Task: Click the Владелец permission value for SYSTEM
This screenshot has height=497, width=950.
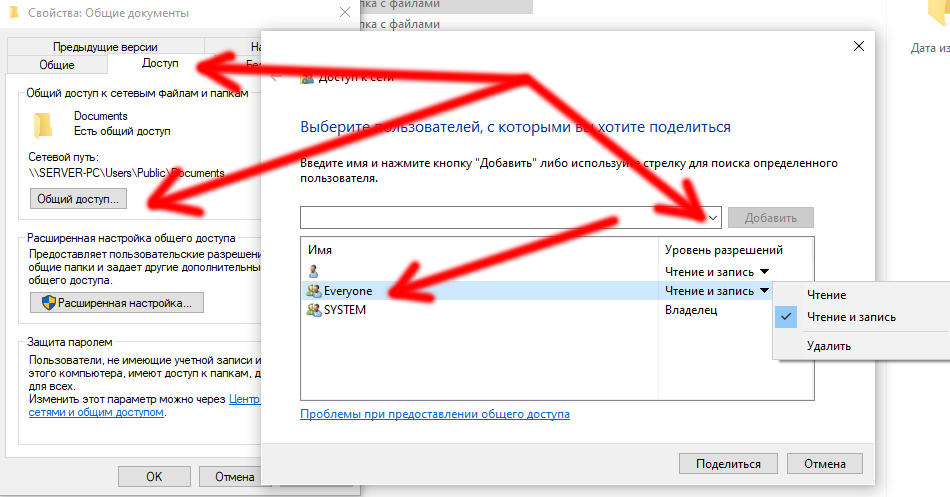Action: pos(691,310)
